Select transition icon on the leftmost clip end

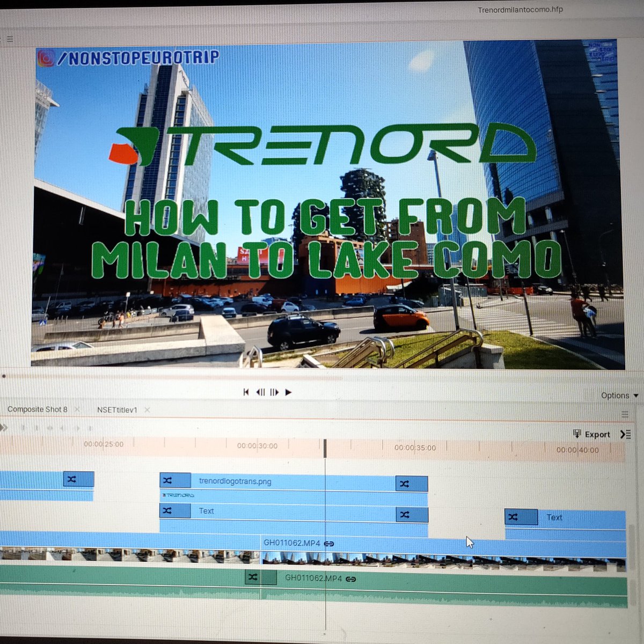click(79, 479)
